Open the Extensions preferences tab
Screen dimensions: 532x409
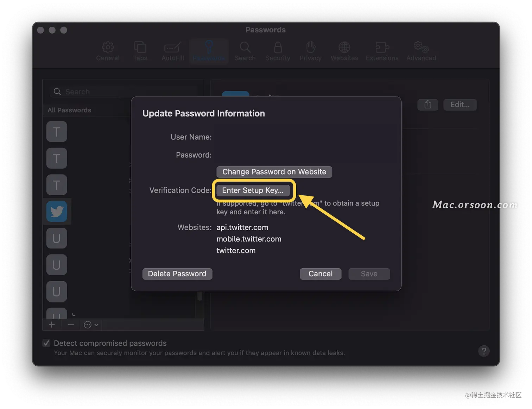tap(382, 51)
